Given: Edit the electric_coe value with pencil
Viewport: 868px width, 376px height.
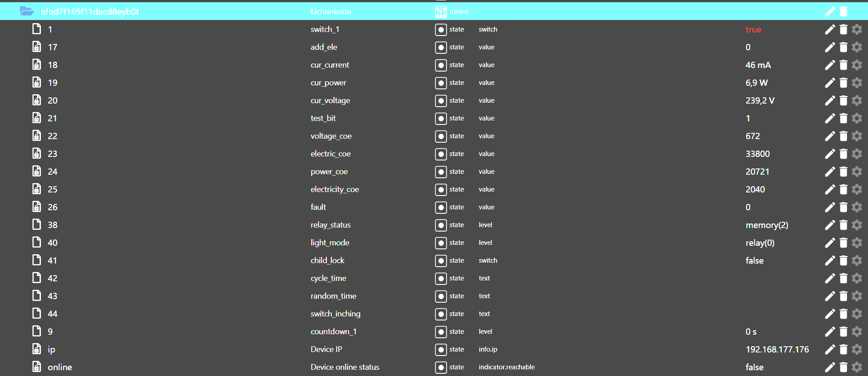Looking at the screenshot, I should [x=830, y=154].
